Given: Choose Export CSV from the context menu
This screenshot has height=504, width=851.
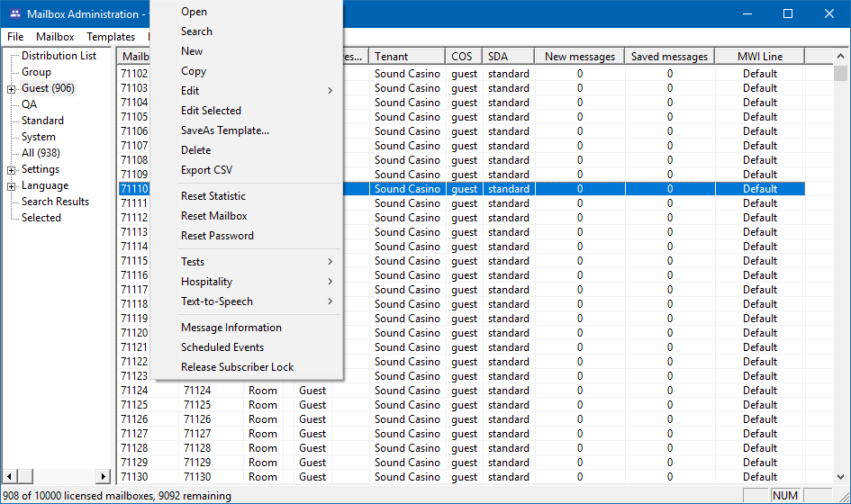Looking at the screenshot, I should [x=206, y=170].
